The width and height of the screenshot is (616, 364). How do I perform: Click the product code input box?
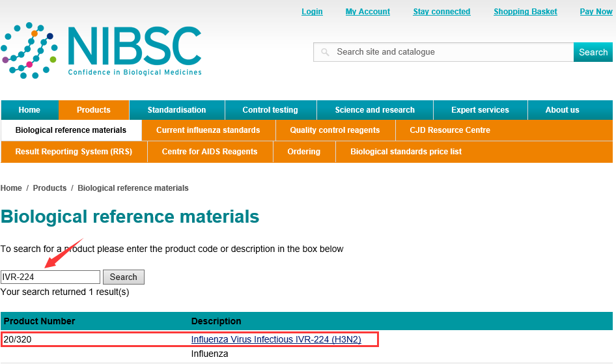(50, 277)
